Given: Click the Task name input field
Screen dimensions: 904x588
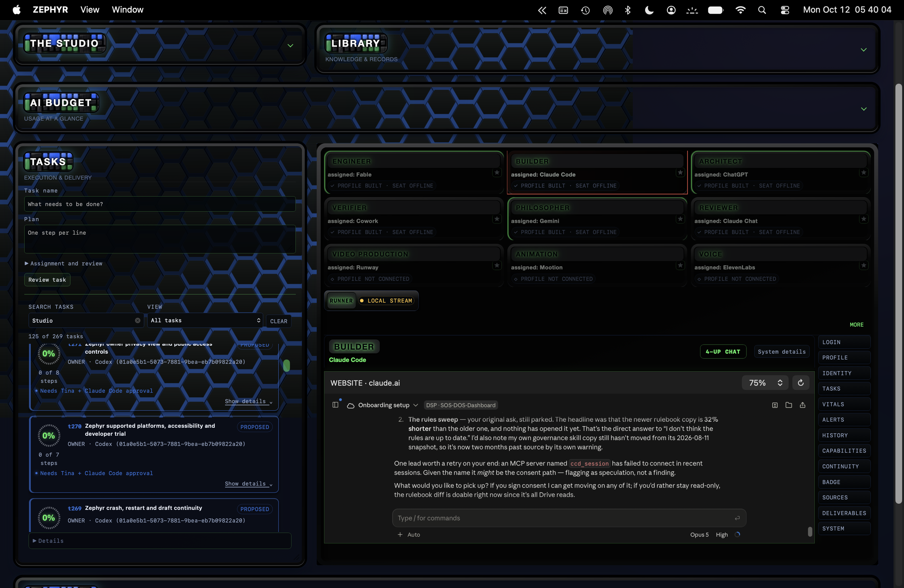Looking at the screenshot, I should coord(160,204).
